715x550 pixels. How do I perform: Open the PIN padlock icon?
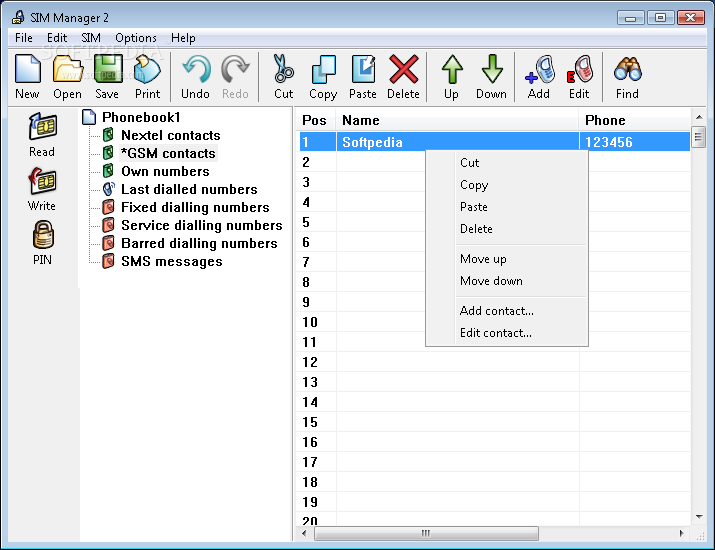click(x=43, y=234)
